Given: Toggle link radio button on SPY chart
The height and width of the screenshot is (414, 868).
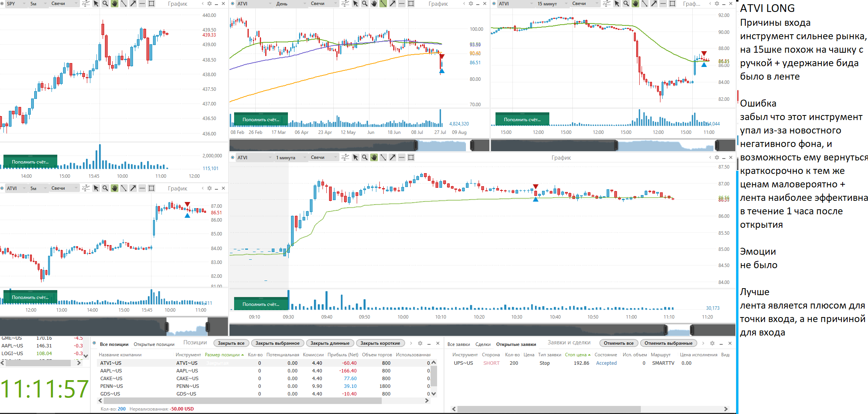Looking at the screenshot, I should 2,3.
